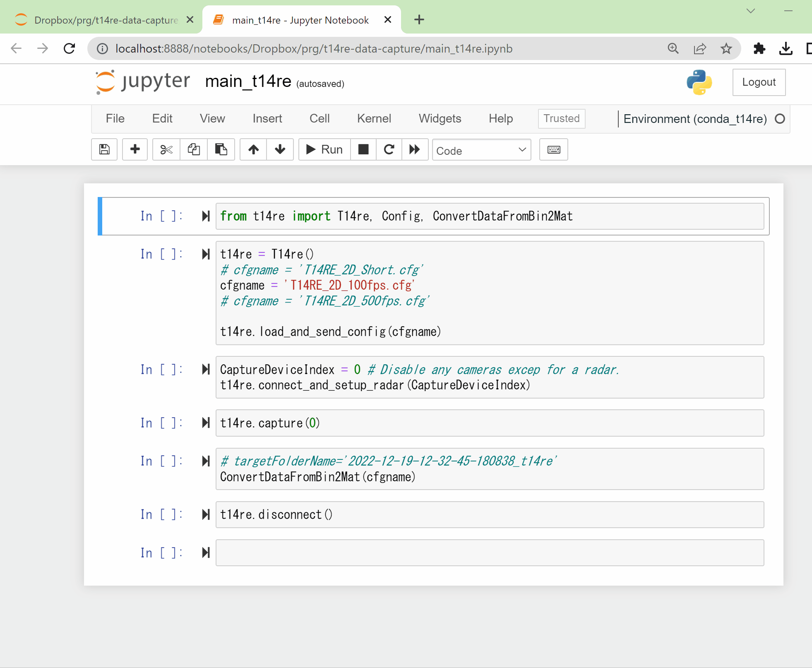Open the Kernel menu
812x668 pixels.
tap(374, 119)
